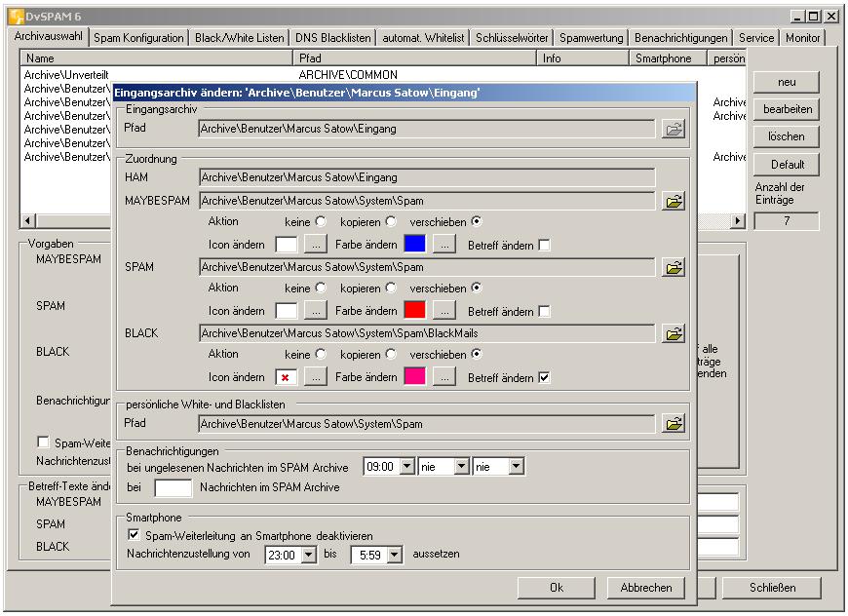This screenshot has height=616, width=848.
Task: Open the first 'nie' time dropdown
Action: [461, 466]
